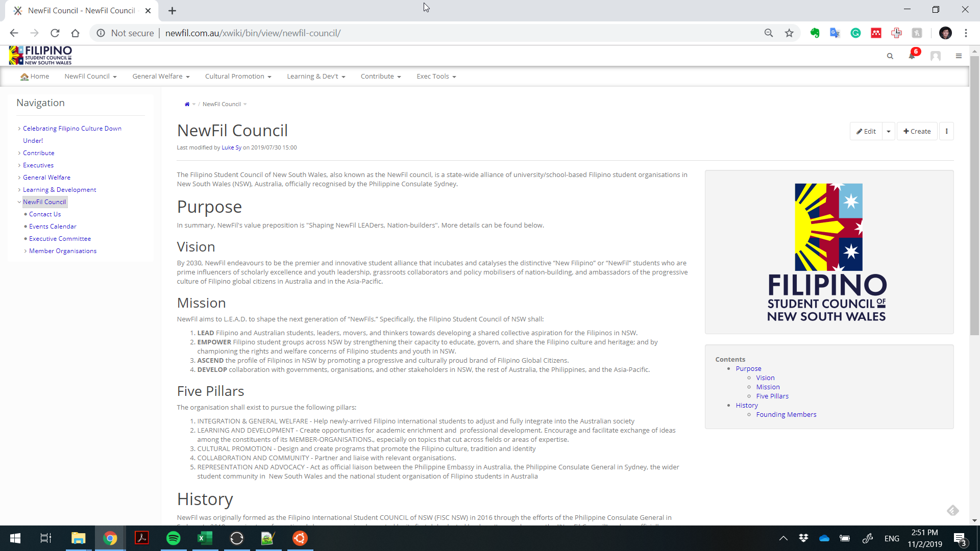Viewport: 980px width, 551px height.
Task: Jump to Five Pillars in Contents box
Action: click(x=772, y=396)
